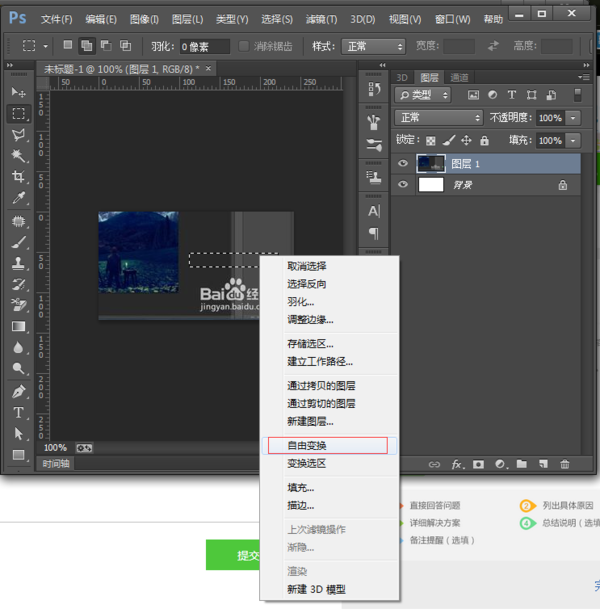Expand the toolbar with double arrows

point(10,65)
